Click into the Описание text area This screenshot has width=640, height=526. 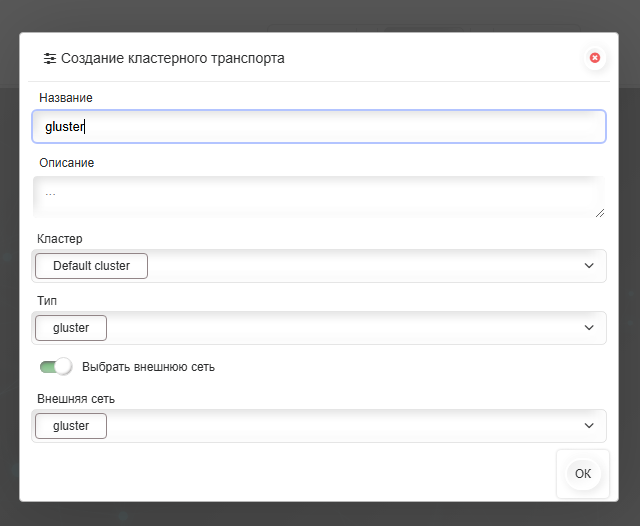(x=319, y=197)
